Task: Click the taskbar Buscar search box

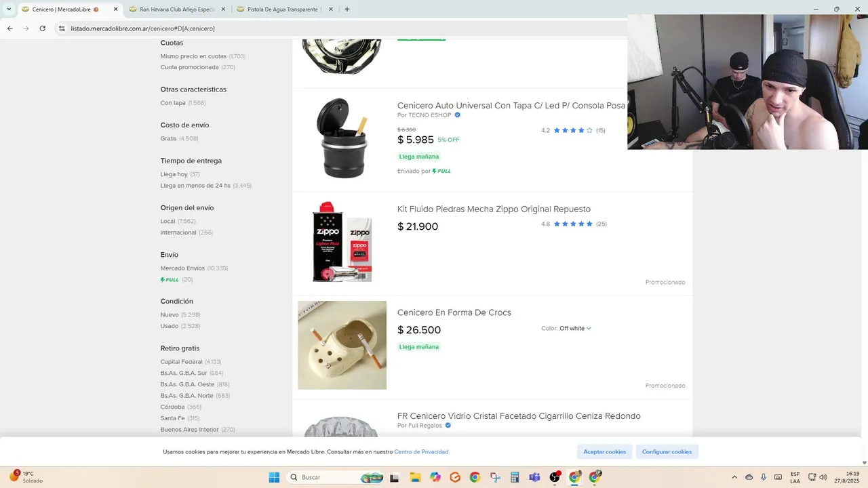Action: point(336,477)
